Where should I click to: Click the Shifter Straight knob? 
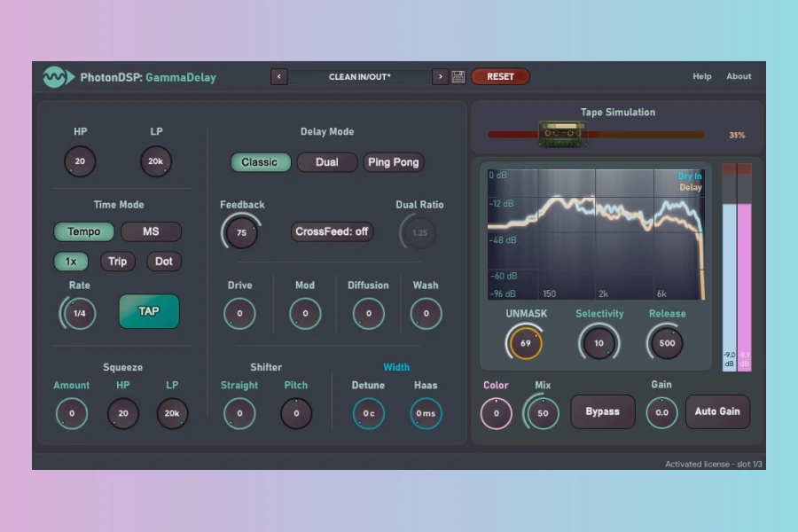point(239,413)
